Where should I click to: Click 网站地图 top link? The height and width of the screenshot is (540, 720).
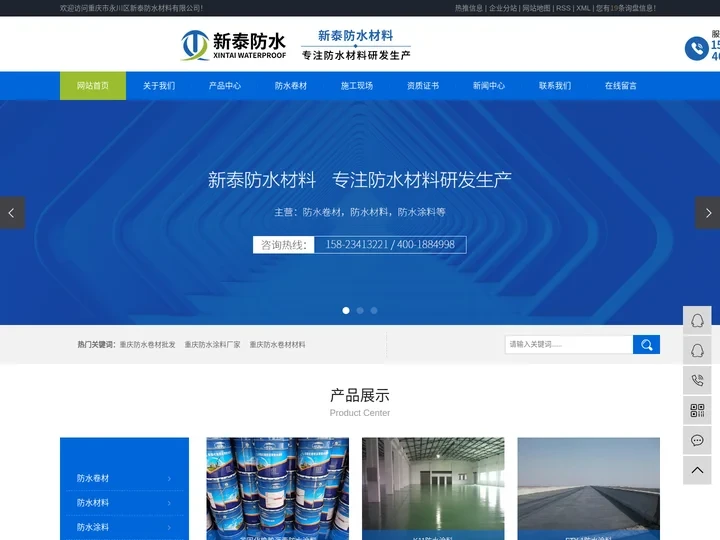pos(536,8)
